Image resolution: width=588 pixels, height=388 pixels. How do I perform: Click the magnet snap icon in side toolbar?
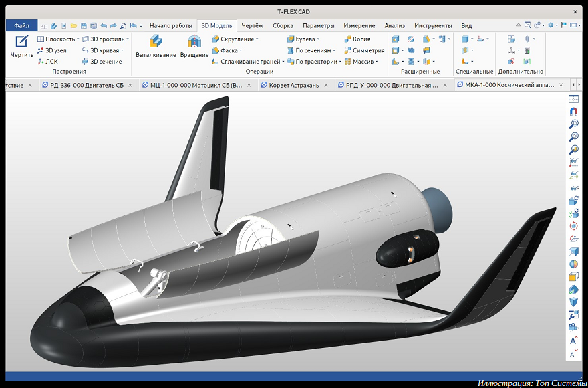click(573, 112)
